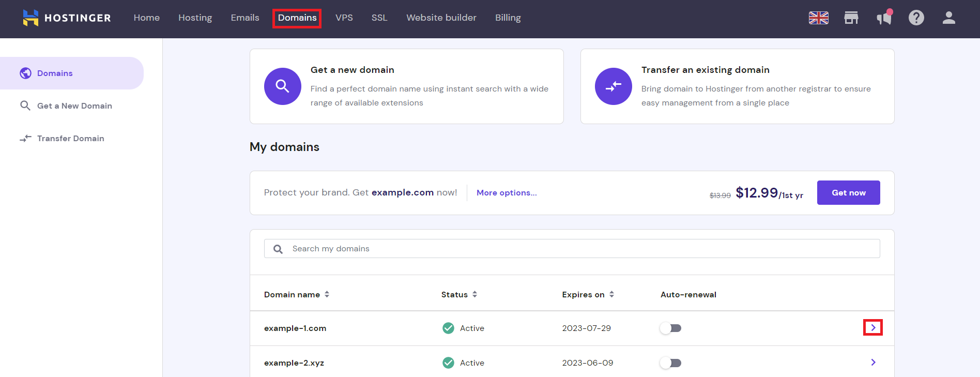
Task: Open the VPS menu
Action: click(x=344, y=18)
